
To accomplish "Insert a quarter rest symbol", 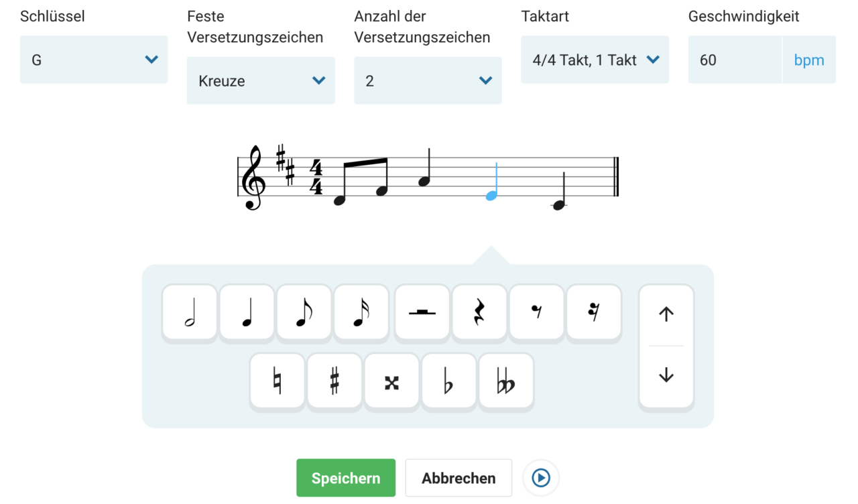I will coord(480,312).
